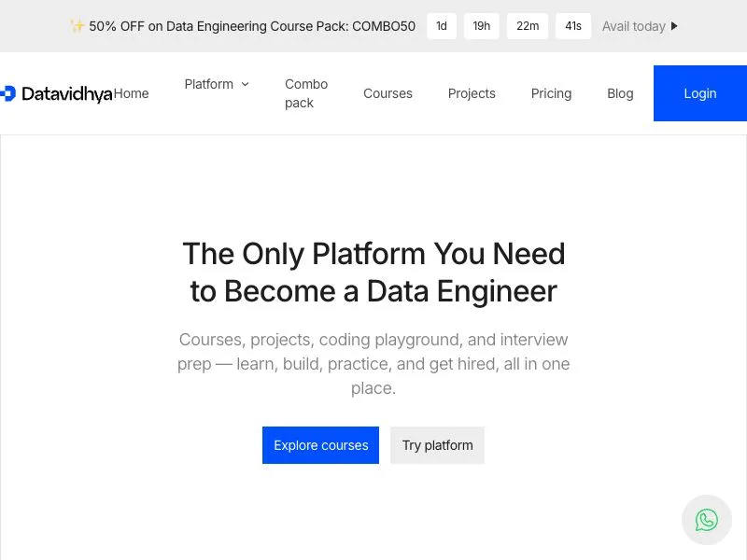Image resolution: width=747 pixels, height=560 pixels.
Task: Click the Avail today link
Action: tap(634, 26)
